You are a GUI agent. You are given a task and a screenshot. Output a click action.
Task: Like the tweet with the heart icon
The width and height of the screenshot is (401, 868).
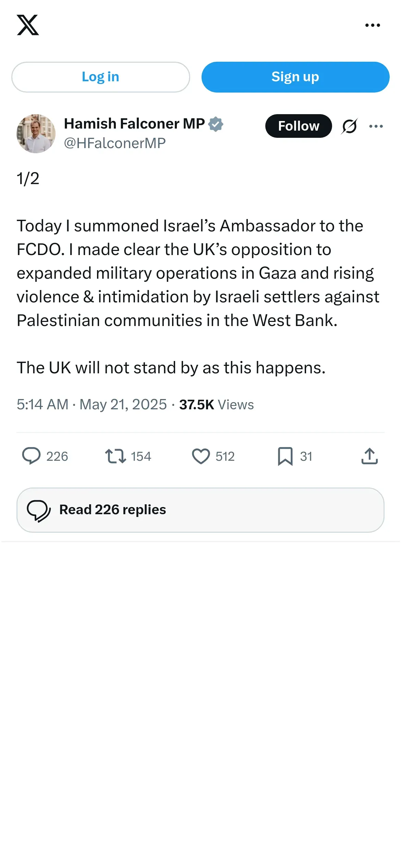point(201,456)
